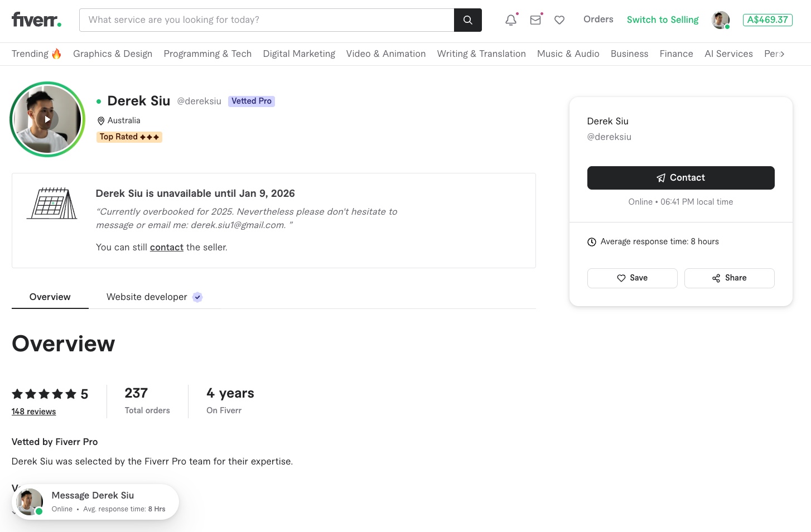This screenshot has width=811, height=532.
Task: Open Graphics & Design category
Action: coord(113,54)
